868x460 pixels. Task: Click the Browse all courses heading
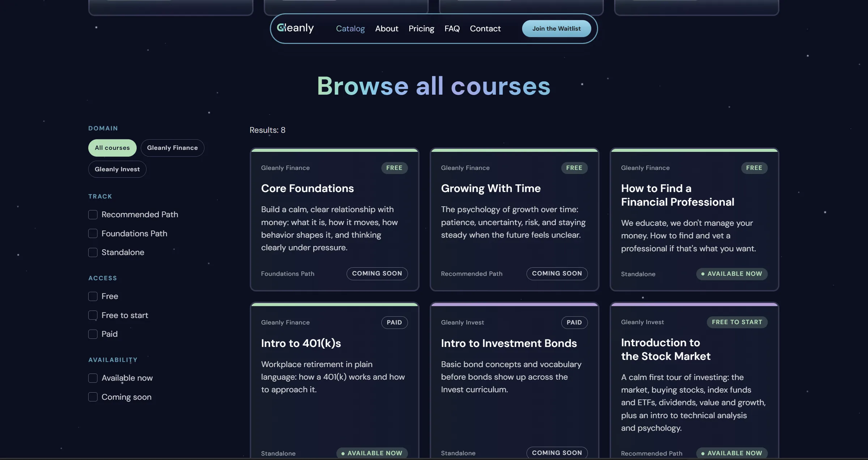434,86
